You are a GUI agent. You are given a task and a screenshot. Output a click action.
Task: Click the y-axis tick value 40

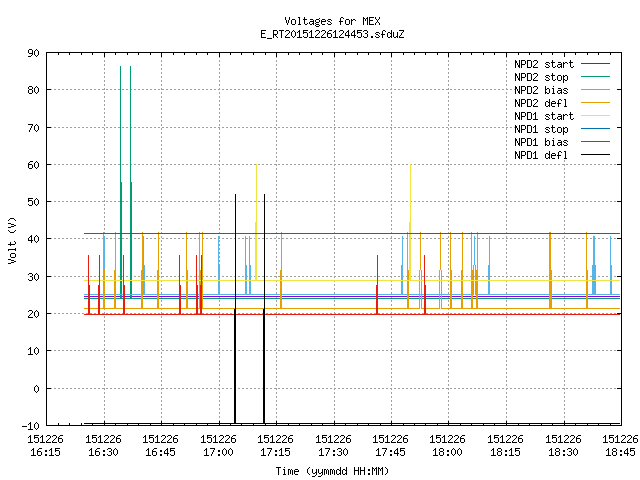click(33, 239)
